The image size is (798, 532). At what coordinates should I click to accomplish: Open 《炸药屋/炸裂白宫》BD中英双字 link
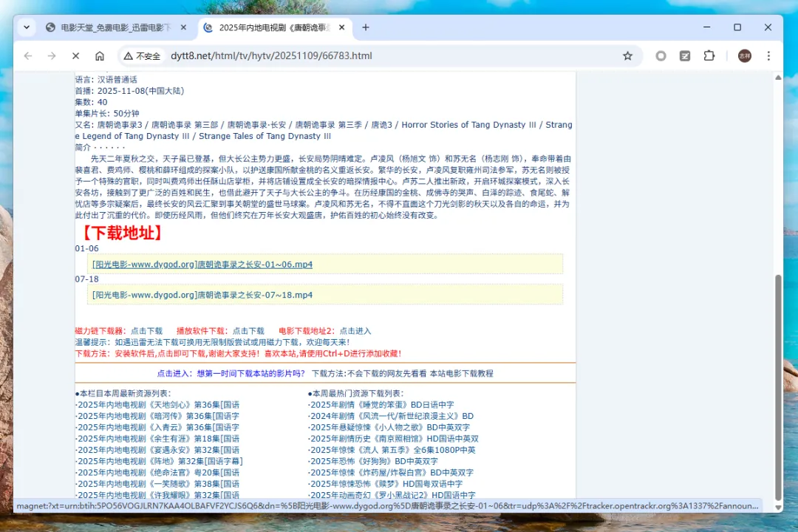(392, 472)
